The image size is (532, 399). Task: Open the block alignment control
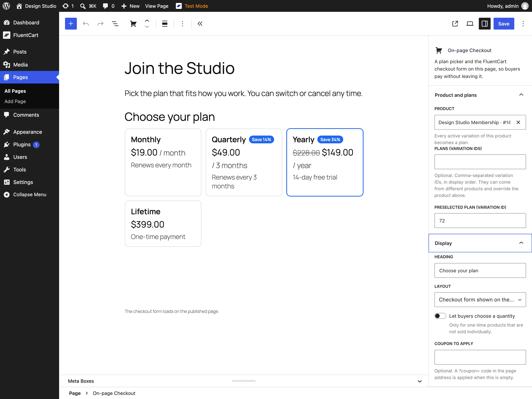click(x=165, y=24)
